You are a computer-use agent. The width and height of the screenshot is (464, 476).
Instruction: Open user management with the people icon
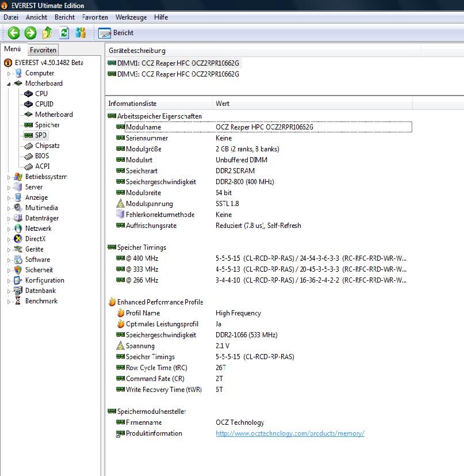80,32
